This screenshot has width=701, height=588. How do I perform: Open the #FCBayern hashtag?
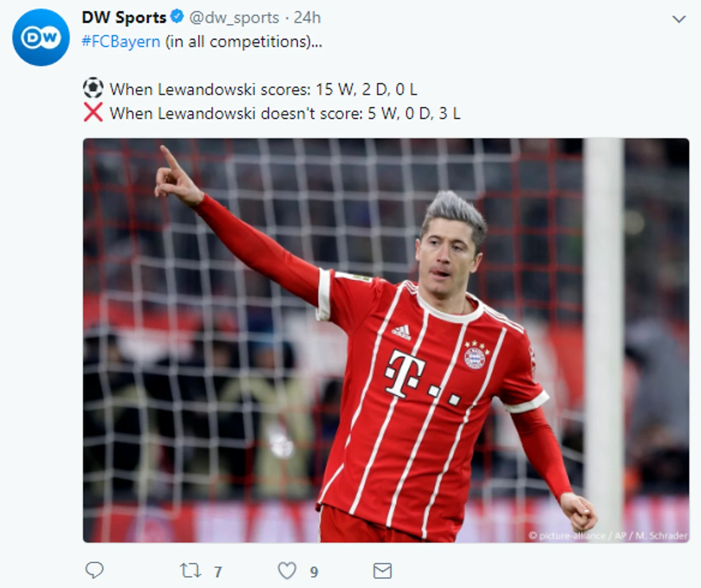pos(121,42)
